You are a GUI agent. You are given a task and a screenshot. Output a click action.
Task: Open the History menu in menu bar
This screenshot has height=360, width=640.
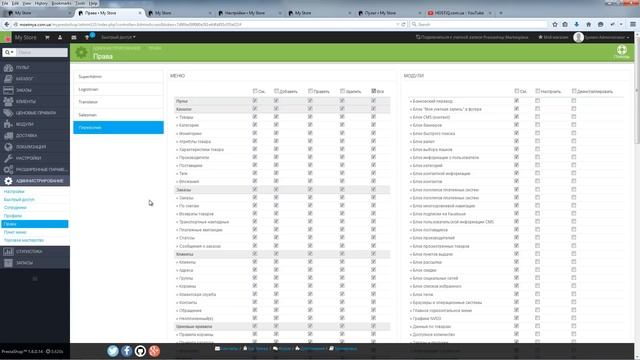41,3
